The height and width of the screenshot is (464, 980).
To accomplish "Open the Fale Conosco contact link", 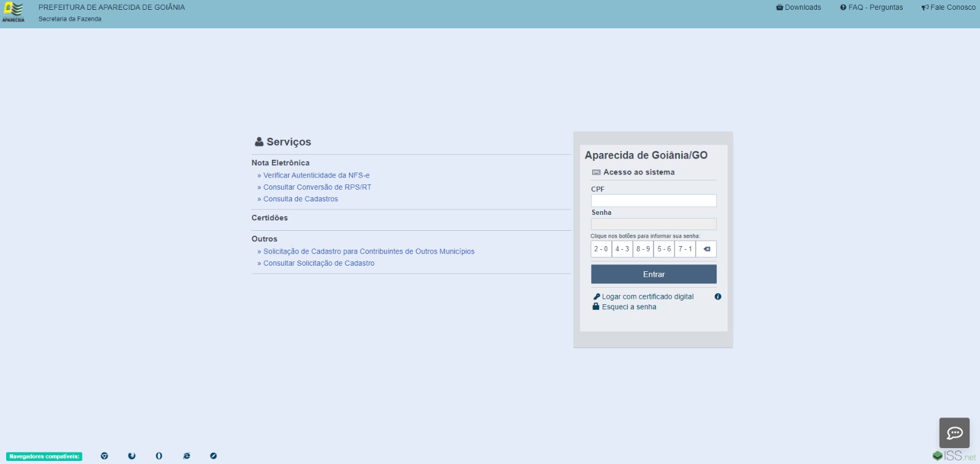I will [x=948, y=7].
